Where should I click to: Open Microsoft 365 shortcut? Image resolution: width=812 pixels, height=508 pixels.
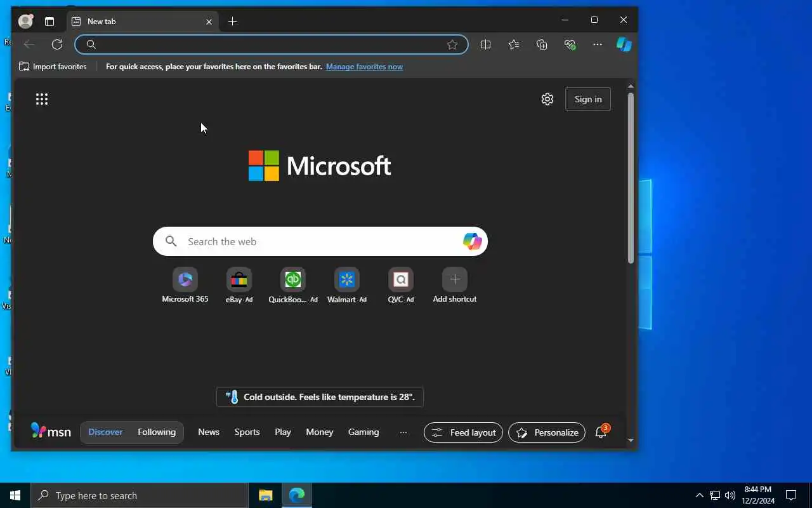pyautogui.click(x=185, y=285)
